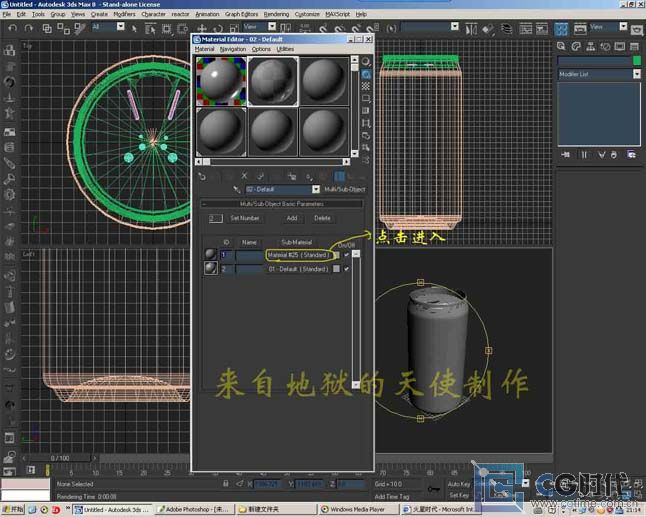Click the Pin Stack icon under modifier list
The height and width of the screenshot is (517, 646).
(565, 155)
